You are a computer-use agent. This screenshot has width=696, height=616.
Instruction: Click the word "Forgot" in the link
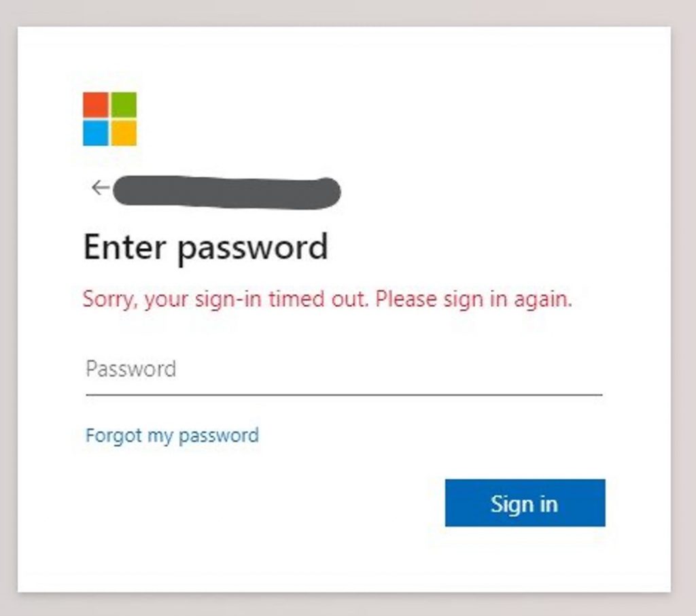coord(114,435)
